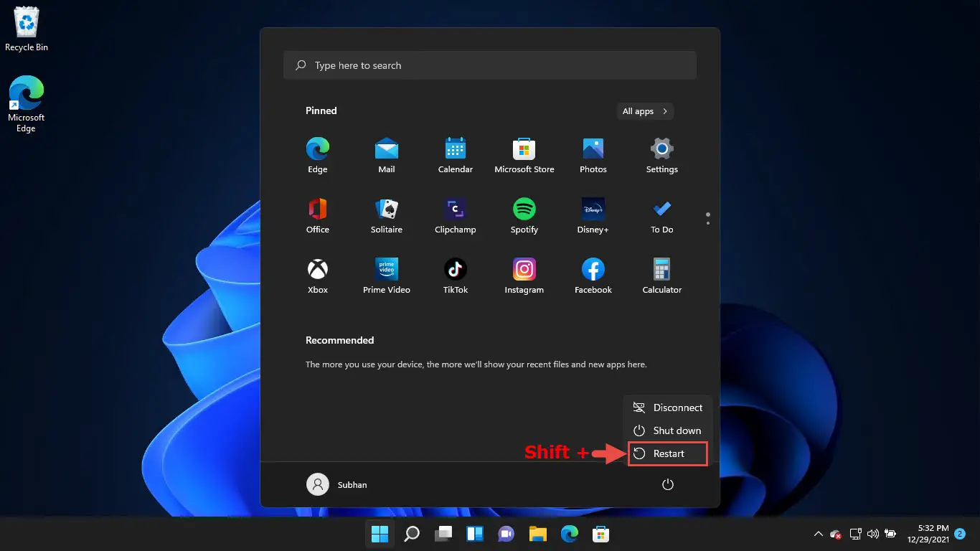Launch Microsoft Store from Pinned apps
980x551 pixels.
coord(524,156)
